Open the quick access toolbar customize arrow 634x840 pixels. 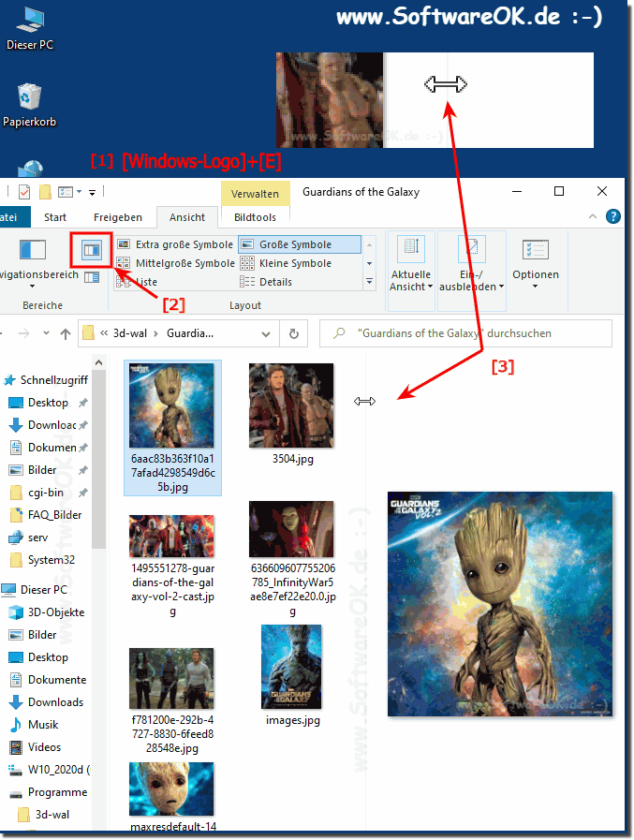[92, 192]
